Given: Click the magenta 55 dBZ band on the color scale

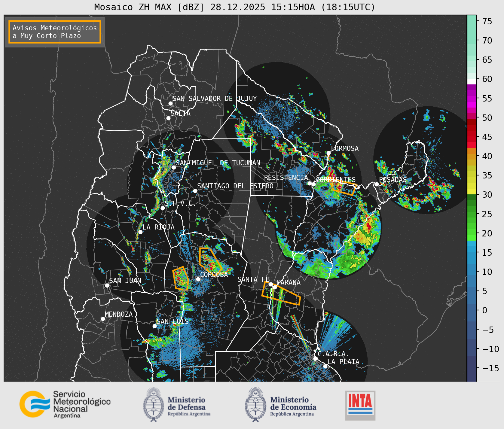Looking at the screenshot, I should (472, 99).
